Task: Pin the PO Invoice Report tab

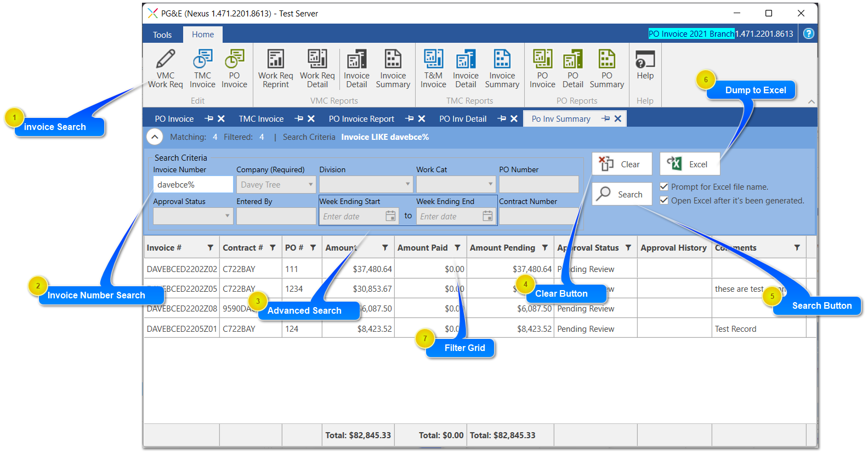Action: pos(410,118)
